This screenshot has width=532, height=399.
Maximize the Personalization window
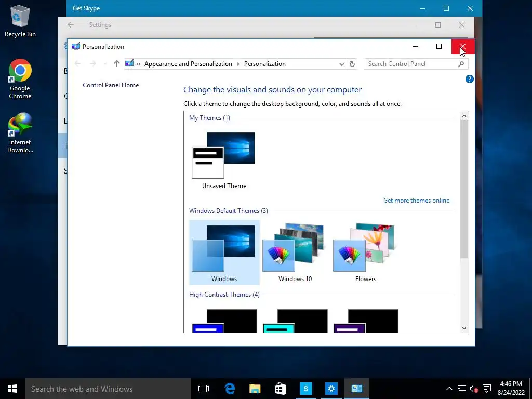pos(439,46)
